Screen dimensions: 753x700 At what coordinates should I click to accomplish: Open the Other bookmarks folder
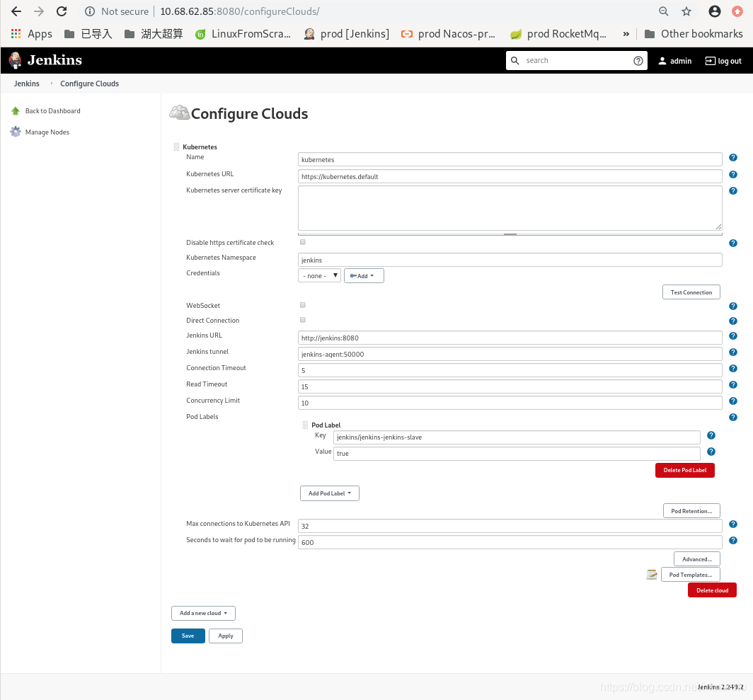[x=694, y=34]
